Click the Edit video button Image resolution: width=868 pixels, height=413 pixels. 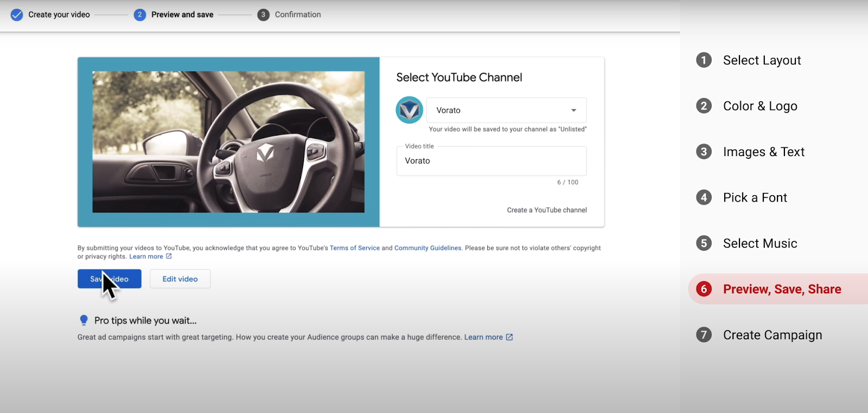(x=180, y=279)
